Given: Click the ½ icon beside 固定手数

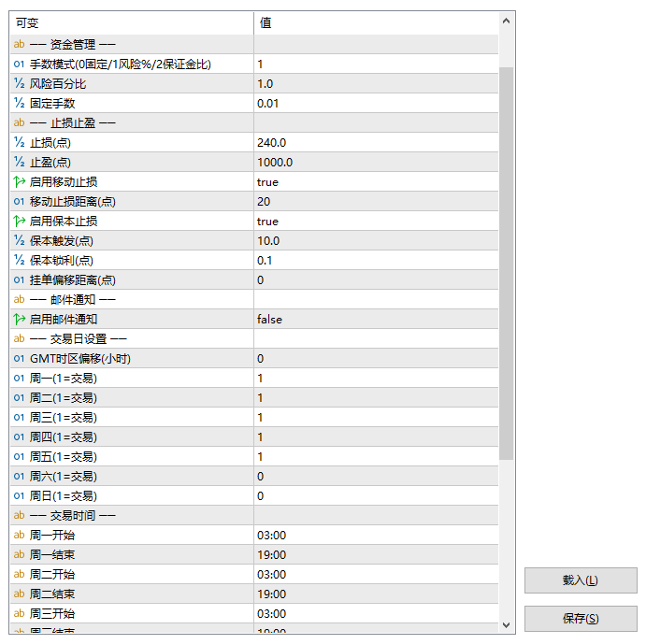Looking at the screenshot, I should [19, 103].
